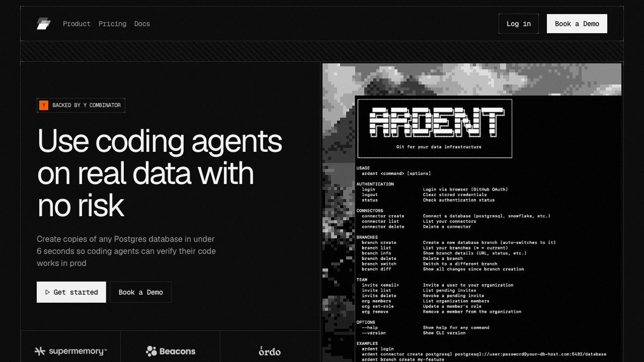Click the 'connector create' command

point(383,216)
